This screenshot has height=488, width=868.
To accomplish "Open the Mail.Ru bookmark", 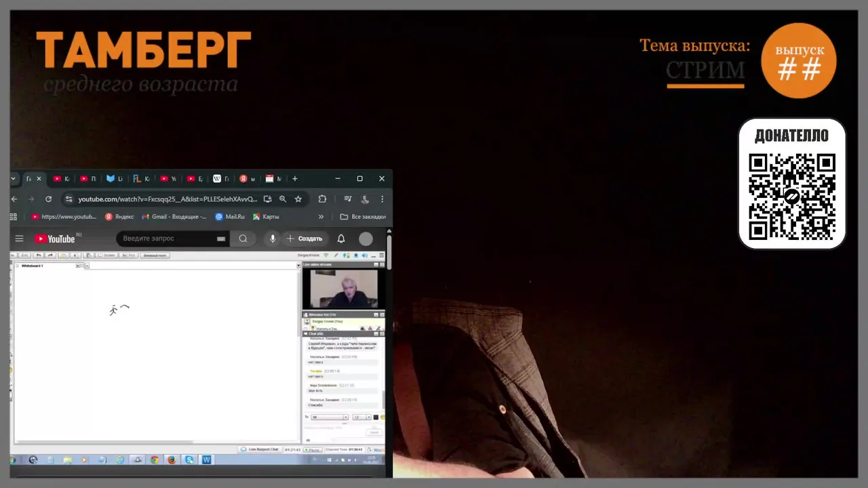I will point(230,217).
